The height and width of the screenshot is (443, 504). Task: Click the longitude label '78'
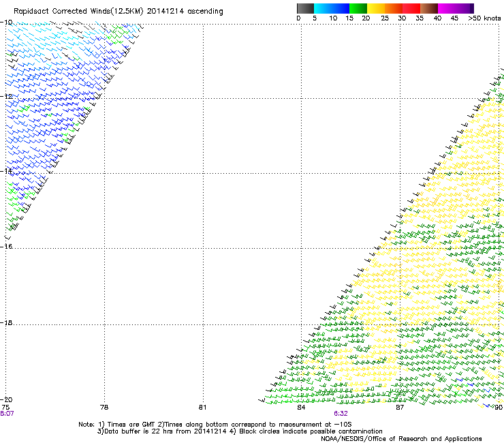click(104, 408)
